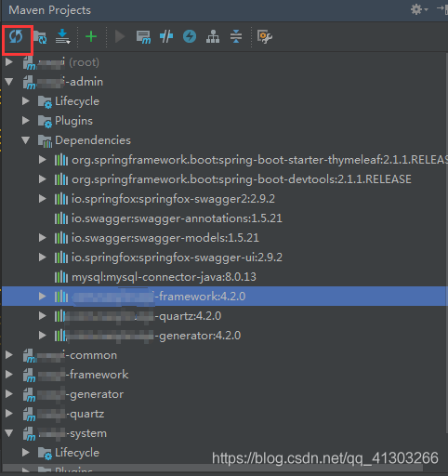
Task: Click the horizontal scrollbar at bottom
Action: pos(213,468)
